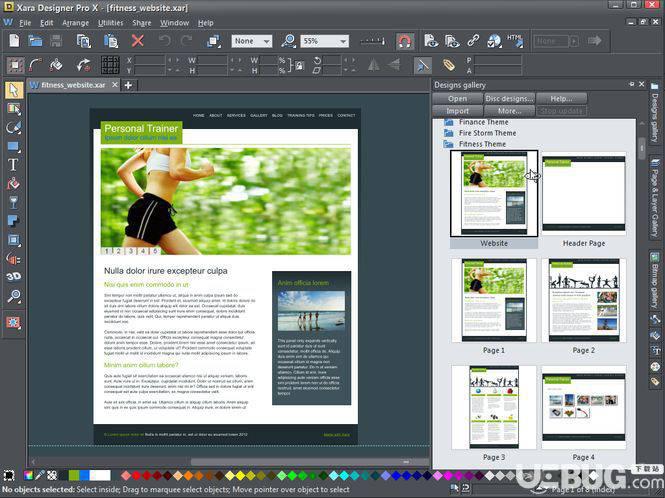Click the gallery Help button
The image size is (665, 498).
point(562,98)
